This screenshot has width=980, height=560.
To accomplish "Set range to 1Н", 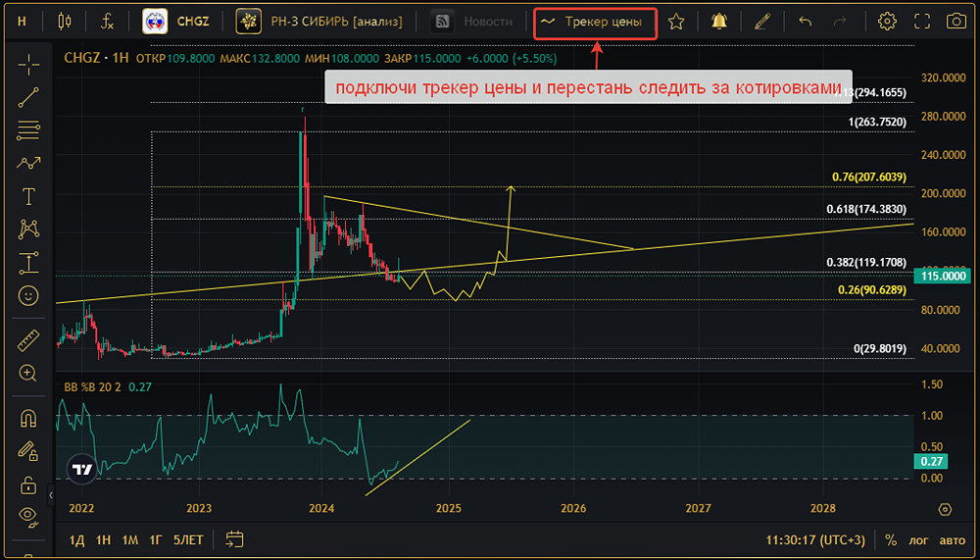I will tap(103, 539).
